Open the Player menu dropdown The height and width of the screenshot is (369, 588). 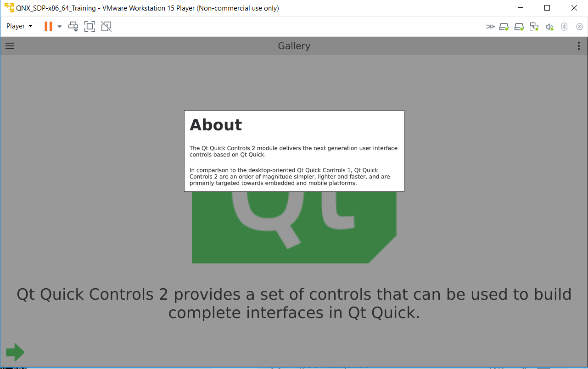coord(19,26)
